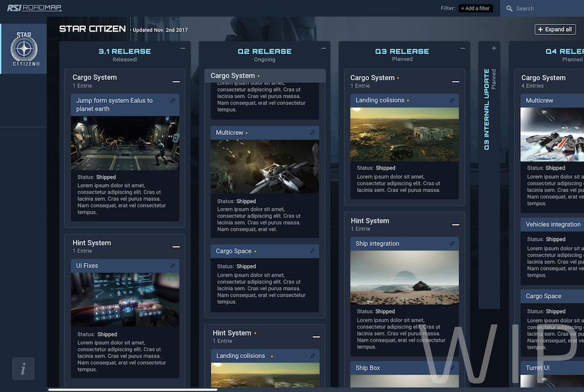Image resolution: width=584 pixels, height=392 pixels.
Task: Collapse Hint System in 3.1 Release
Action: 176,247
